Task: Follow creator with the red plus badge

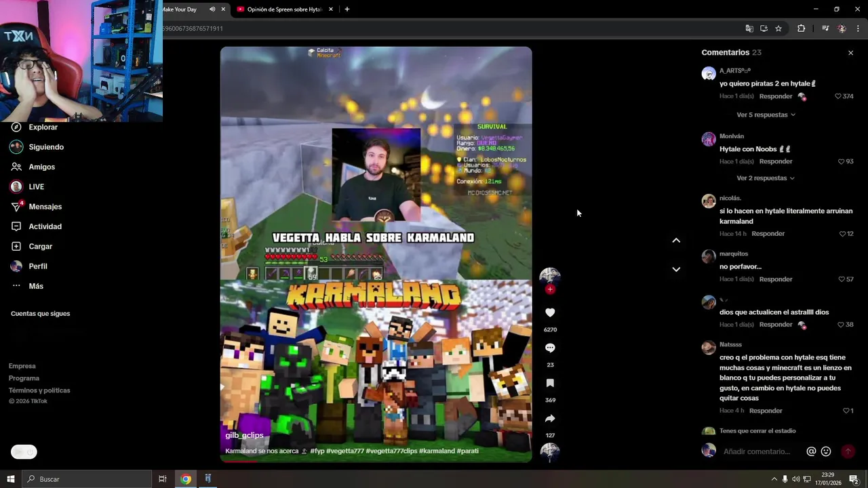Action: [550, 289]
